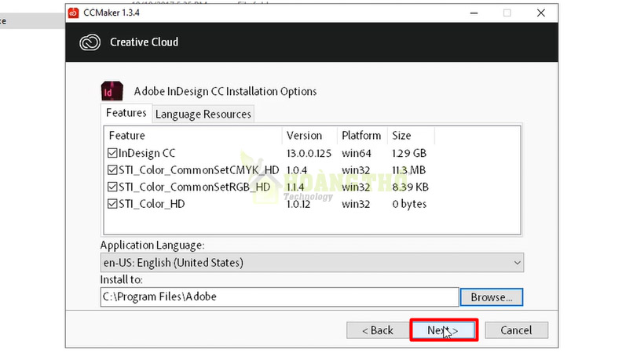Click the Creative Cloud logo icon
644x353 pixels.
click(x=90, y=42)
